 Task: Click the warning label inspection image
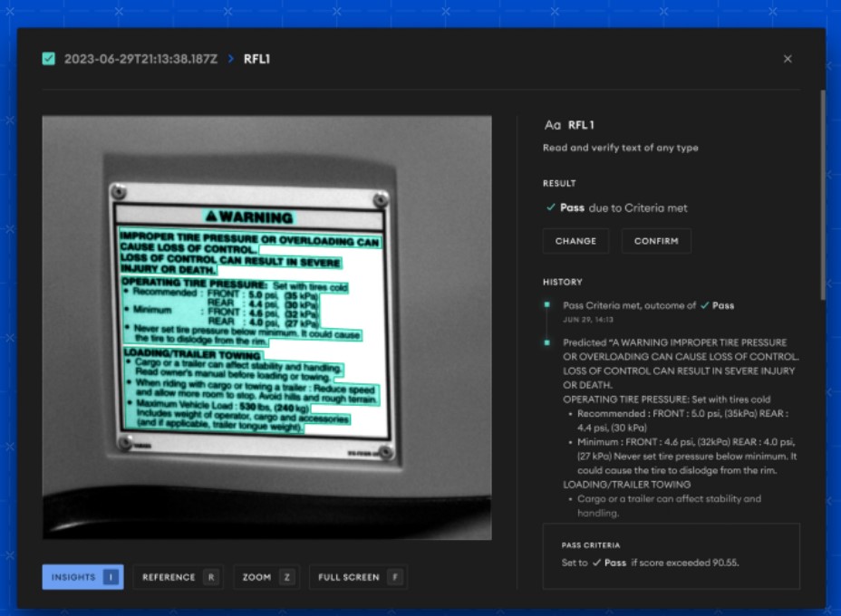[267, 327]
